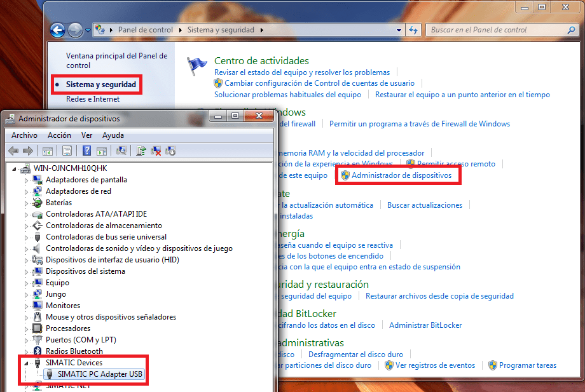This screenshot has height=392, width=585.
Task: Click the search magnifier in Control Panel
Action: [571, 30]
